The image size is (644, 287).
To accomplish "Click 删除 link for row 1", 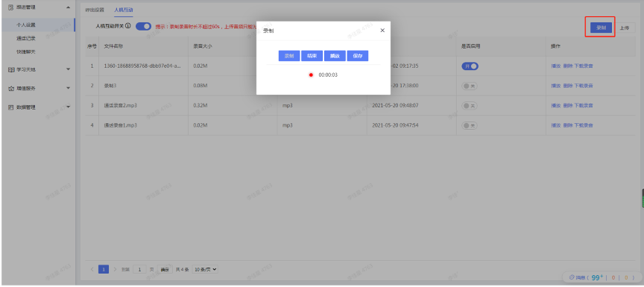I will coord(568,66).
